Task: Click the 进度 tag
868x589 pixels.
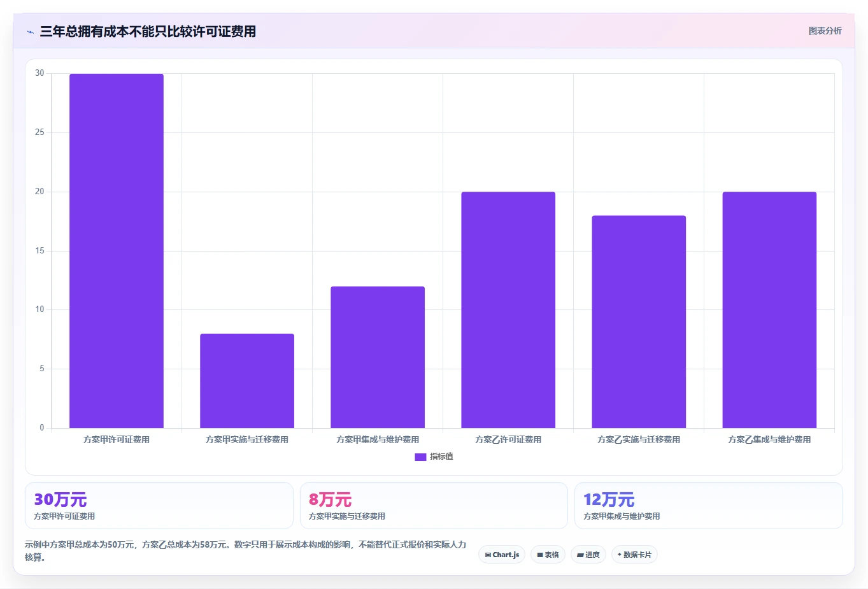Action: 588,555
